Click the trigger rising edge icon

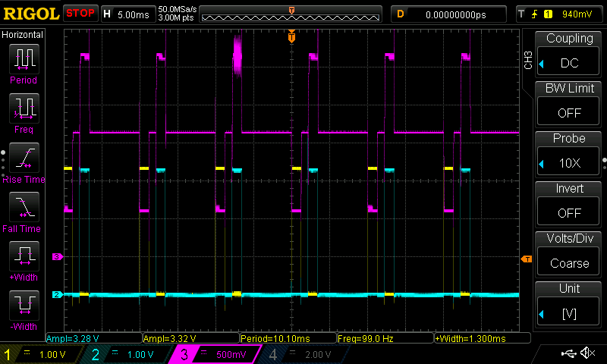click(535, 14)
